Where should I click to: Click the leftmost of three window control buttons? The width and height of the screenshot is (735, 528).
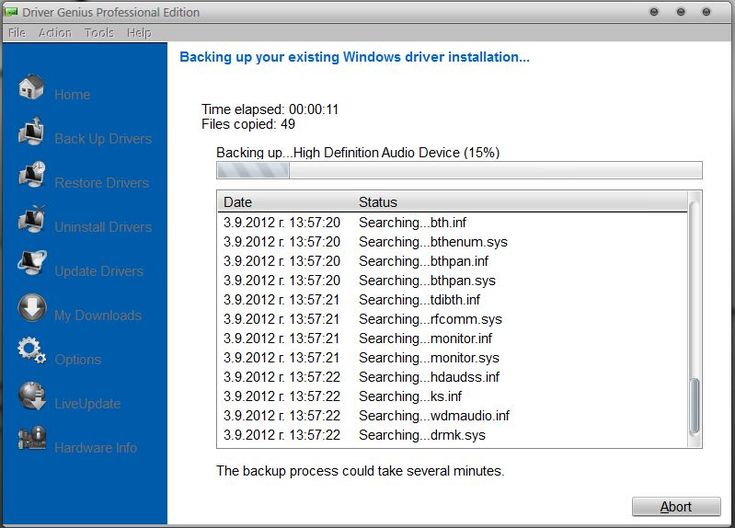click(x=654, y=12)
